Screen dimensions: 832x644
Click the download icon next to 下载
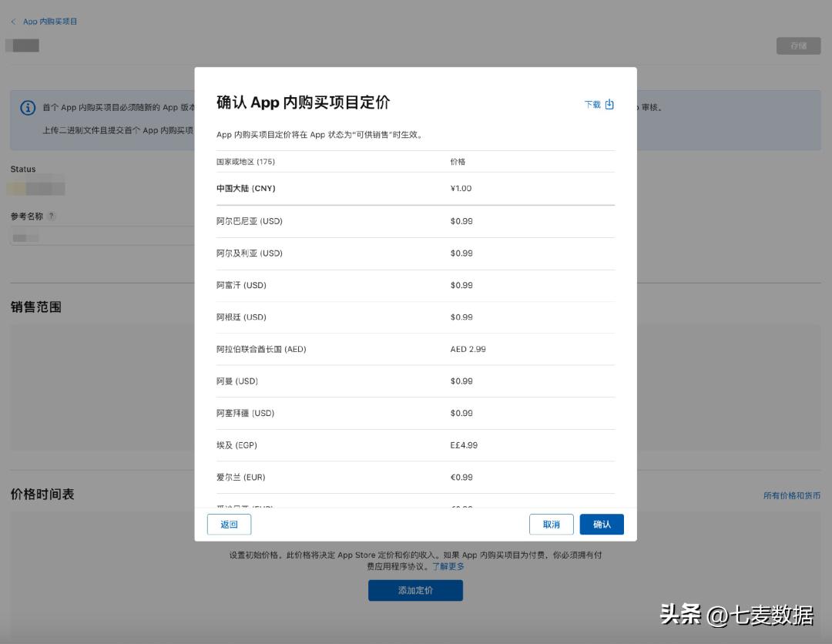pyautogui.click(x=609, y=105)
